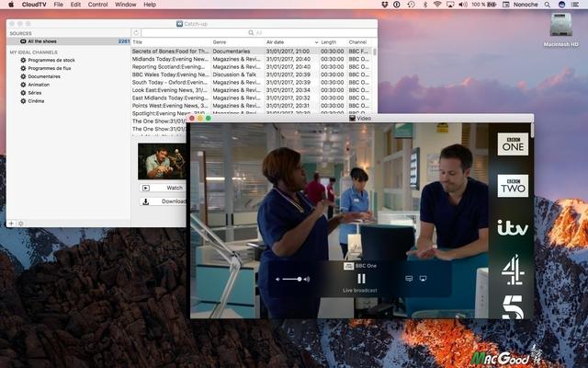Open the Notification Center icon
588x368 pixels.
(x=575, y=5)
